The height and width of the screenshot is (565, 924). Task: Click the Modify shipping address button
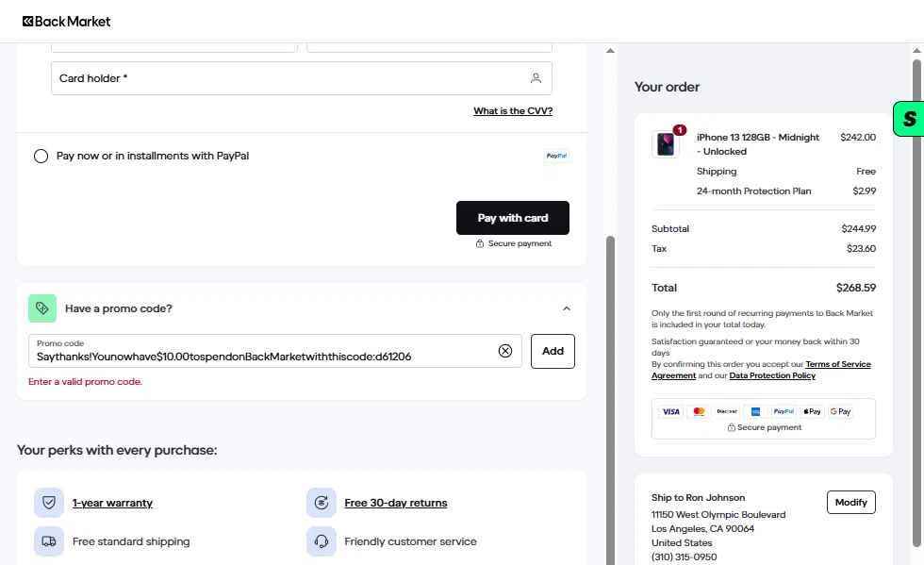coord(850,503)
